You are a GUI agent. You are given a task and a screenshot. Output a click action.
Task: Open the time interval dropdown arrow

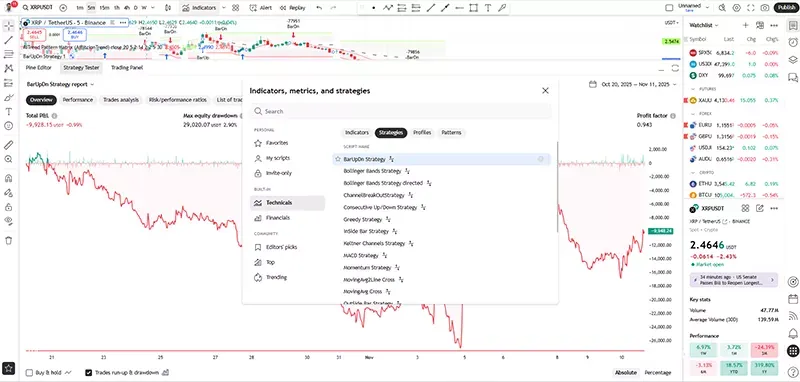154,8
